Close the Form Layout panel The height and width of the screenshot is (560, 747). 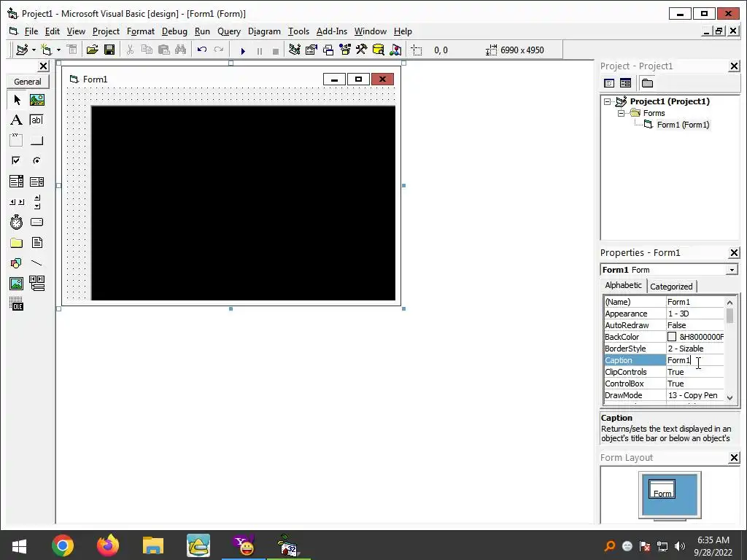tap(734, 458)
